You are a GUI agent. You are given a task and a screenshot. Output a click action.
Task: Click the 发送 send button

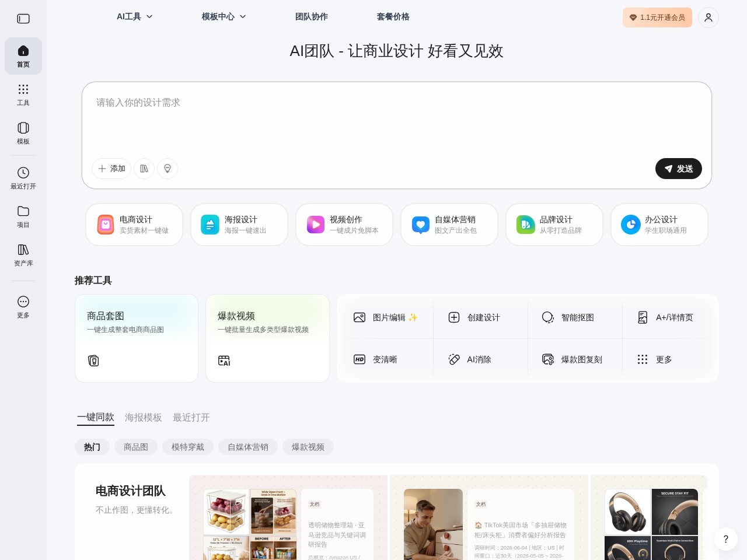click(679, 169)
